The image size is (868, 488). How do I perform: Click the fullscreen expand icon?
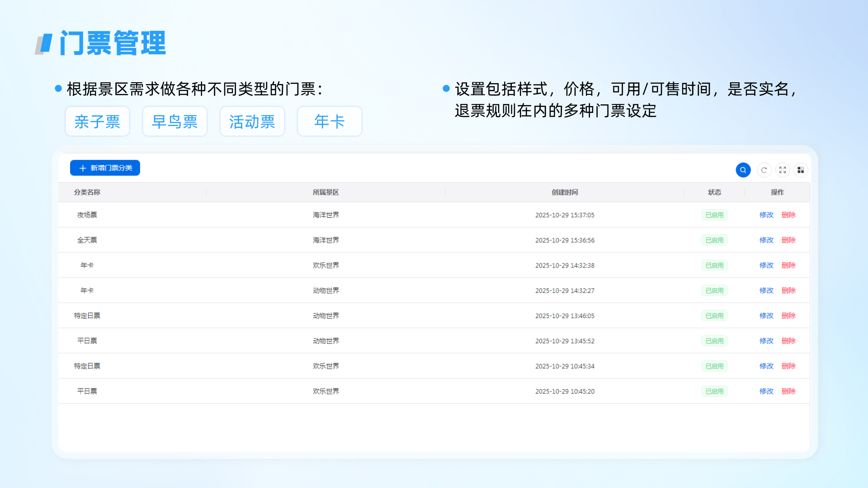click(x=783, y=170)
